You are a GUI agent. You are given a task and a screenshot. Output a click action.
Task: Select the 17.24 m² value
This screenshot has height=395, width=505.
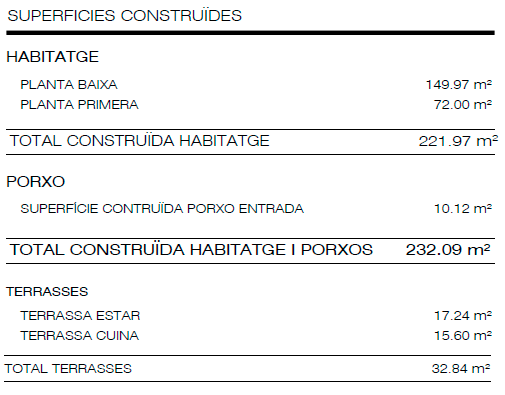point(463,315)
